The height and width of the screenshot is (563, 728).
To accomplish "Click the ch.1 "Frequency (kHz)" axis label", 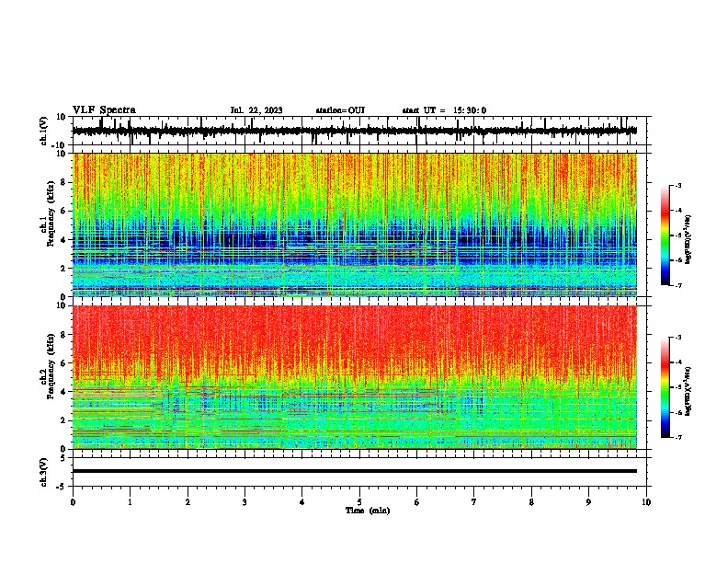I will (51, 214).
